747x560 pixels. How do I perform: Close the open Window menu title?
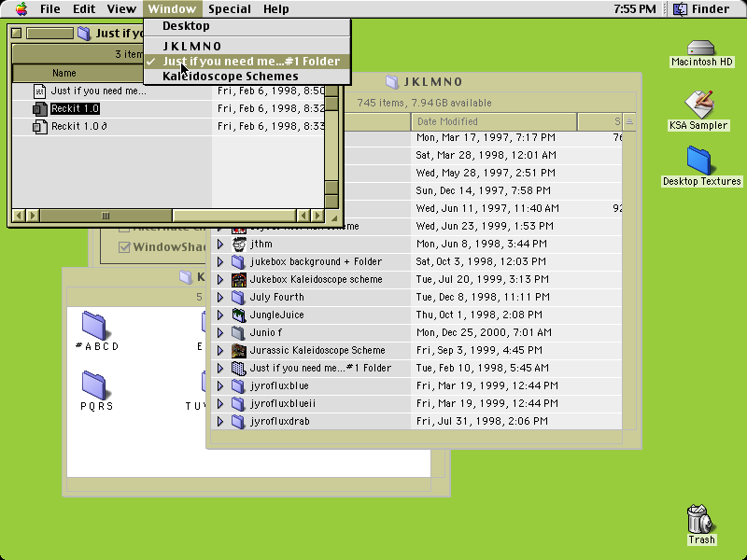click(x=172, y=8)
